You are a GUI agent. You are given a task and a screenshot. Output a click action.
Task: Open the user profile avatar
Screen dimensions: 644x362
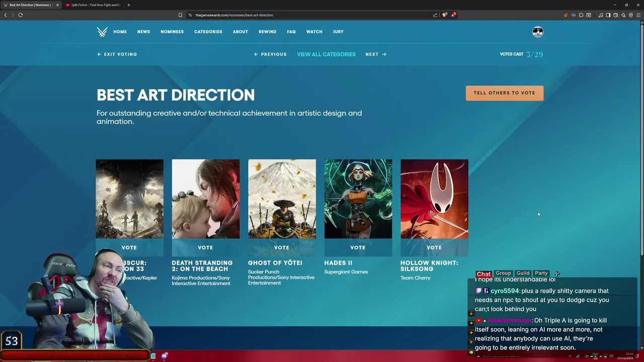point(538,32)
